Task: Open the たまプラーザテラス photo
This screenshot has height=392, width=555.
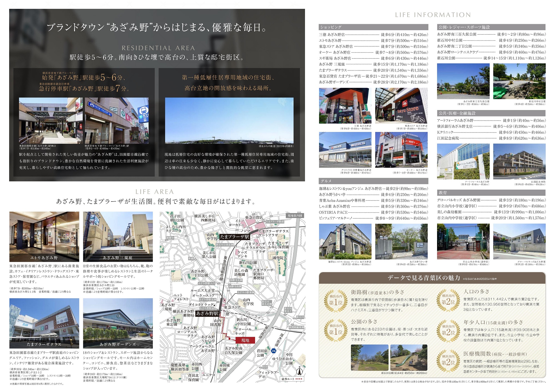Action: tap(44, 323)
